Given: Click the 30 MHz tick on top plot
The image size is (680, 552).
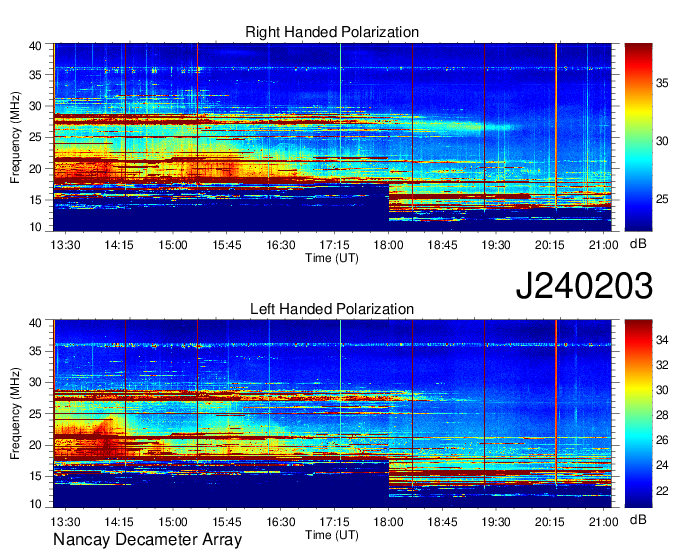Looking at the screenshot, I should pyautogui.click(x=35, y=106).
